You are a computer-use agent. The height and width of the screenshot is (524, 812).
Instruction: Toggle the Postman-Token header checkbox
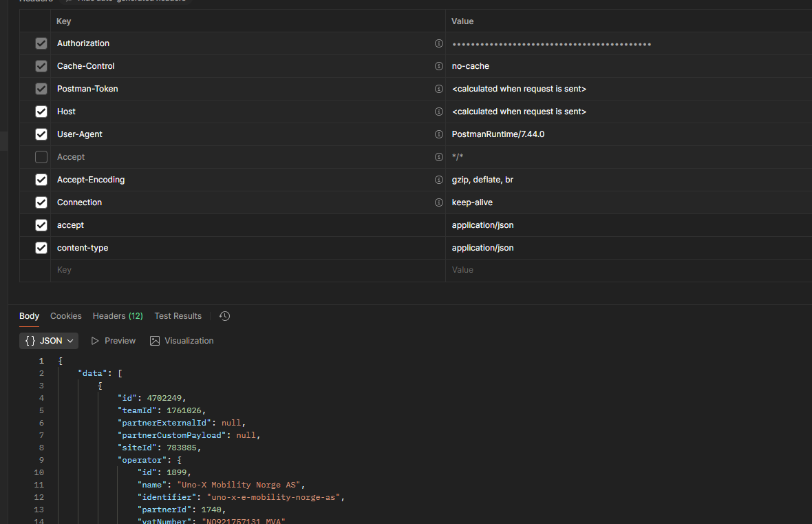[41, 89]
